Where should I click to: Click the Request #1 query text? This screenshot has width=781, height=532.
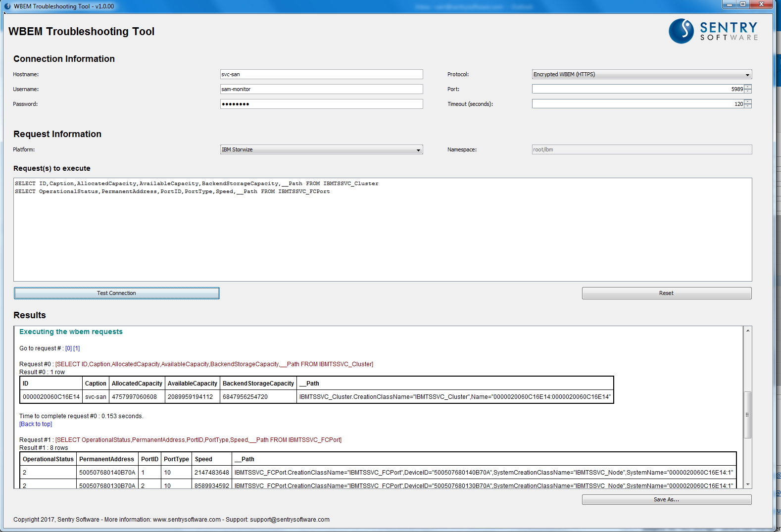(x=198, y=440)
